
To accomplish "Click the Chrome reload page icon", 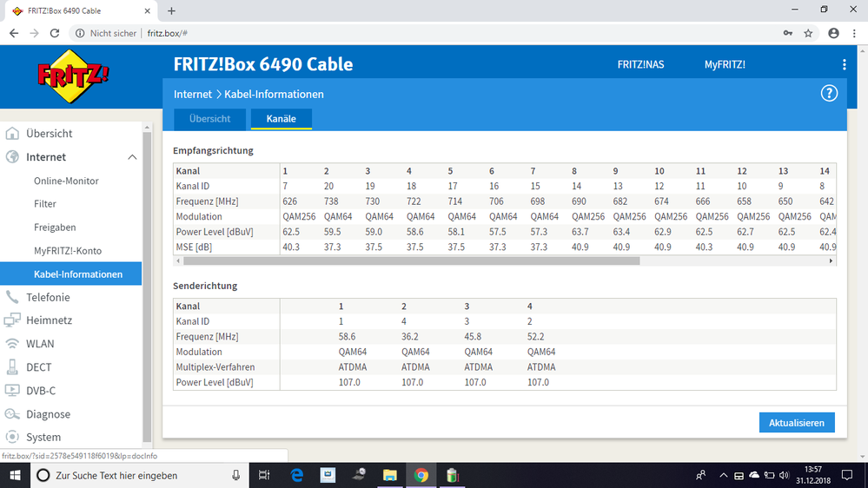I will (55, 33).
